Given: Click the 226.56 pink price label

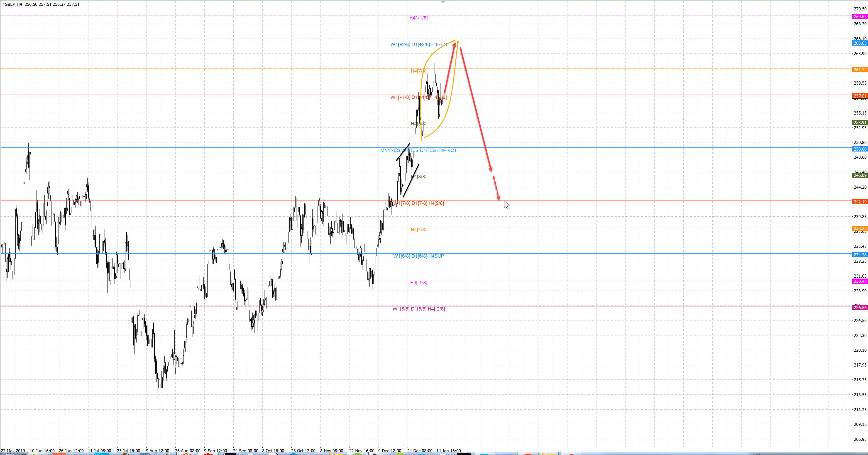Looking at the screenshot, I should tap(860, 307).
